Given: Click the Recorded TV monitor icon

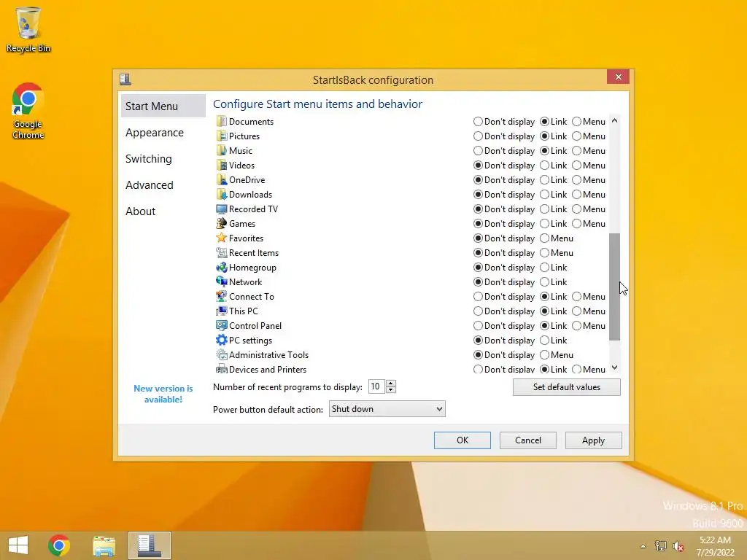Looking at the screenshot, I should pos(222,209).
